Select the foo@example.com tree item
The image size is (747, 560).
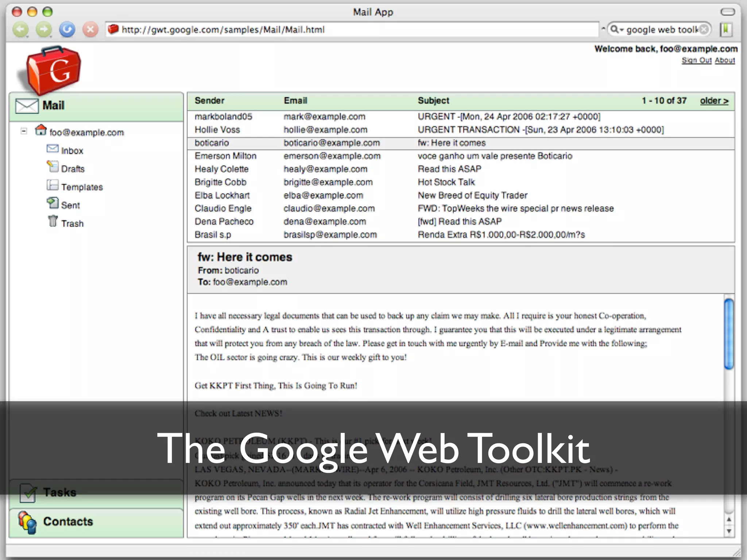coord(86,132)
